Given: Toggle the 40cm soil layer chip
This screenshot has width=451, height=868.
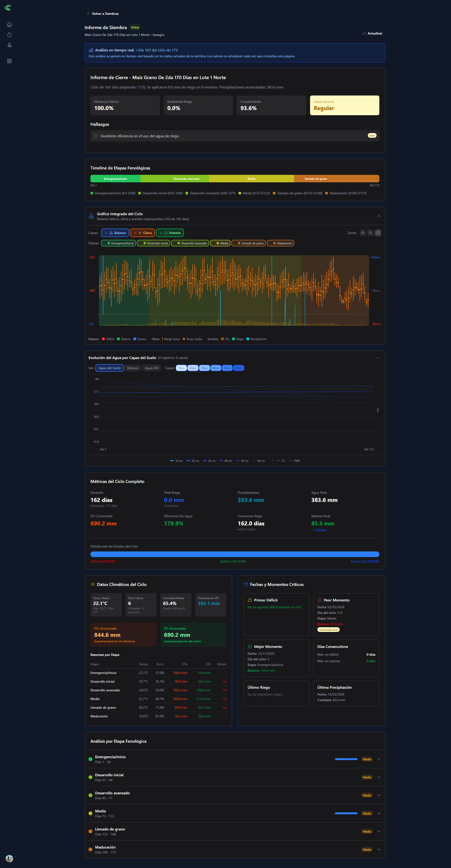Looking at the screenshot, I should 216,368.
